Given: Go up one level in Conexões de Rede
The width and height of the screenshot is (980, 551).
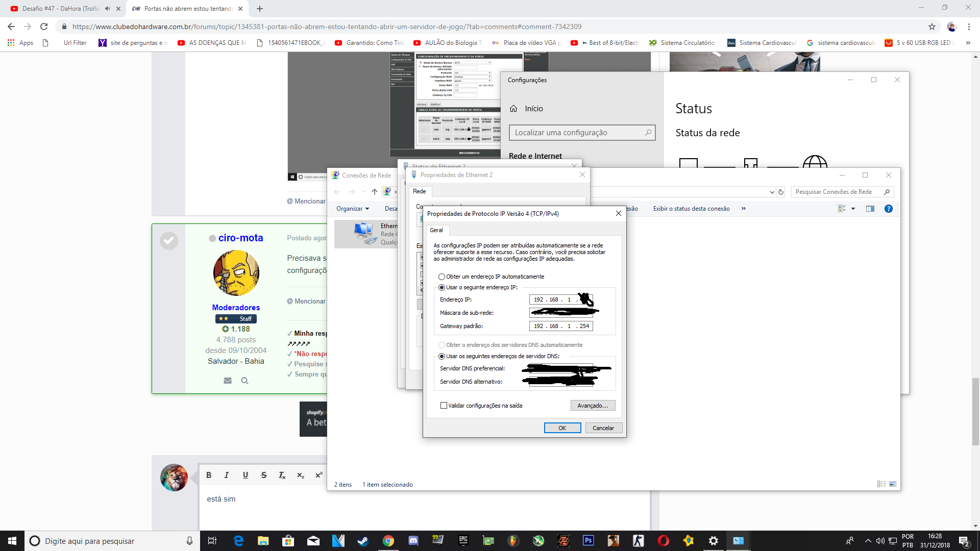Looking at the screenshot, I should point(375,192).
